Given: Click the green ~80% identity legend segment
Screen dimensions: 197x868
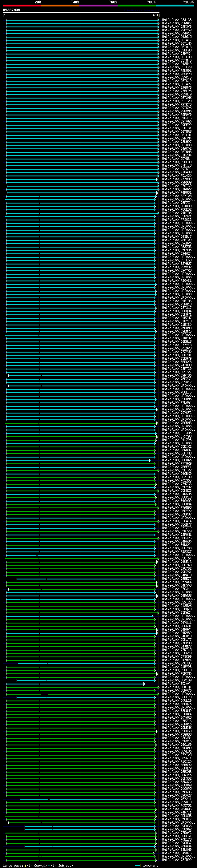Looking at the screenshot, I should coord(137,6).
